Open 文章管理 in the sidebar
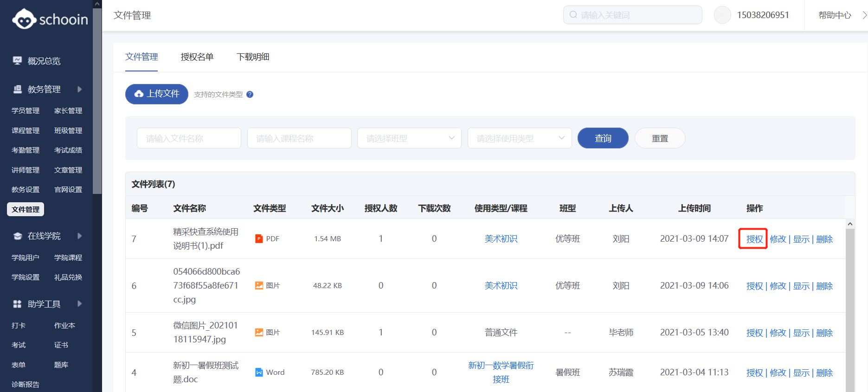Screen dimensions: 868x392 tap(68, 170)
